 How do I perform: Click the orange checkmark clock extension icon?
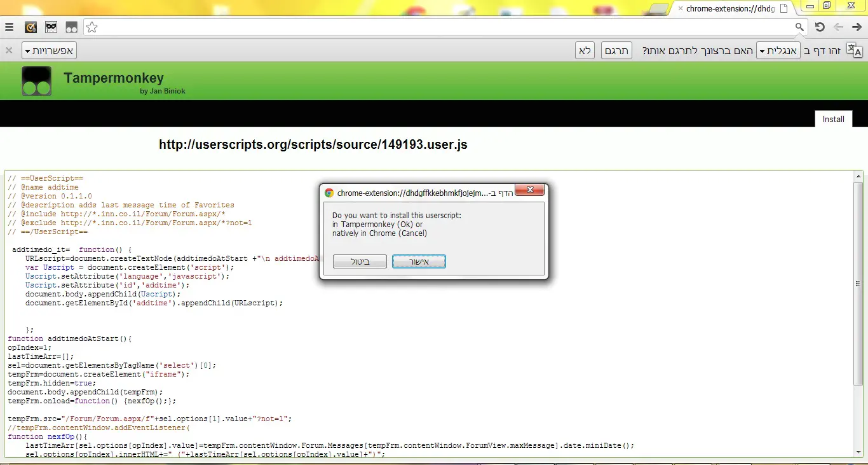tap(31, 27)
